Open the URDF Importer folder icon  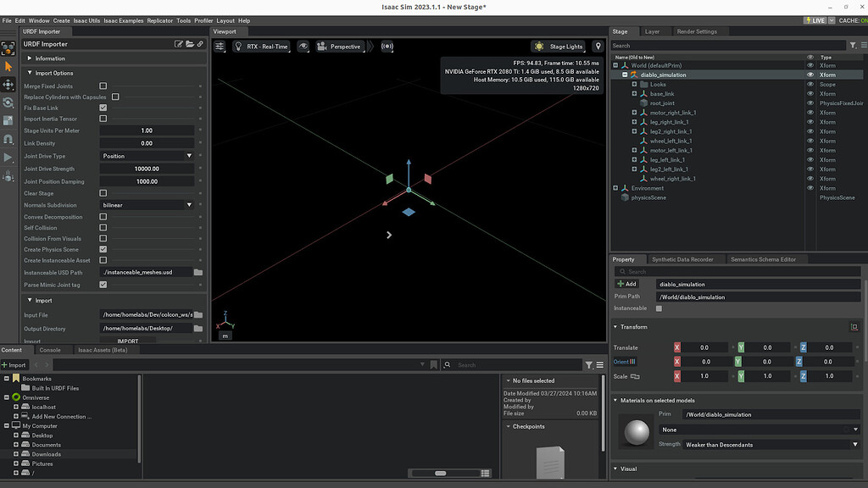pos(190,44)
